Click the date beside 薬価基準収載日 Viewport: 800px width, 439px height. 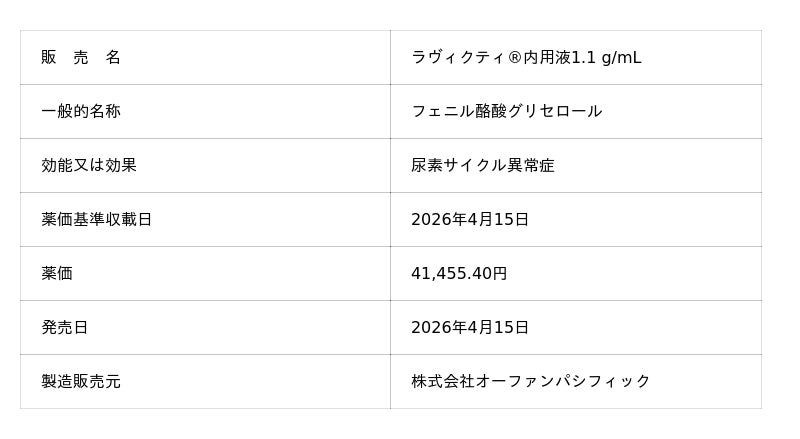point(470,220)
